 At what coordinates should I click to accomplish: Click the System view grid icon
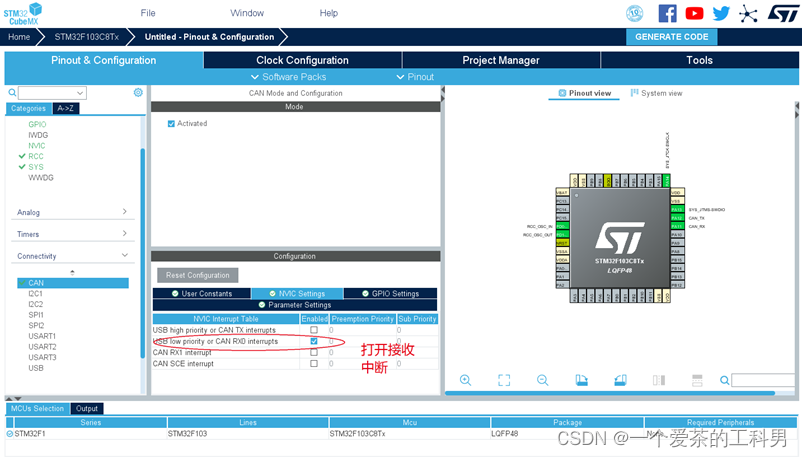[634, 93]
